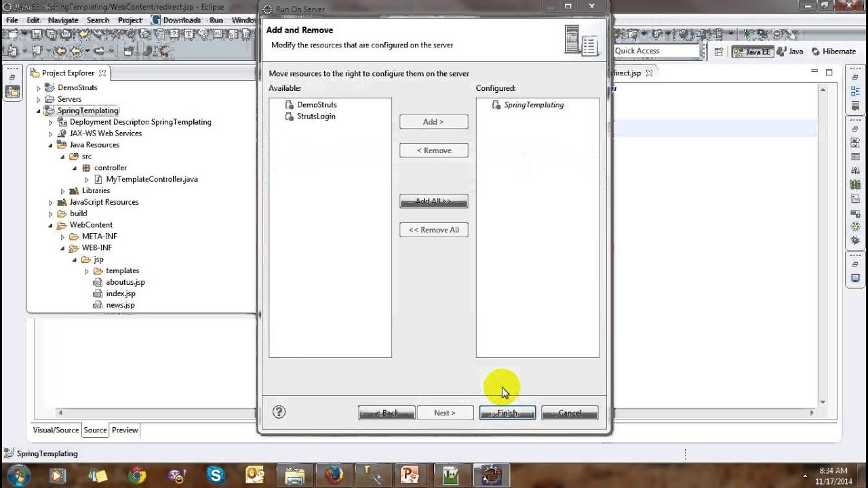Expand the templates folder
This screenshot has height=488, width=868.
tap(87, 271)
